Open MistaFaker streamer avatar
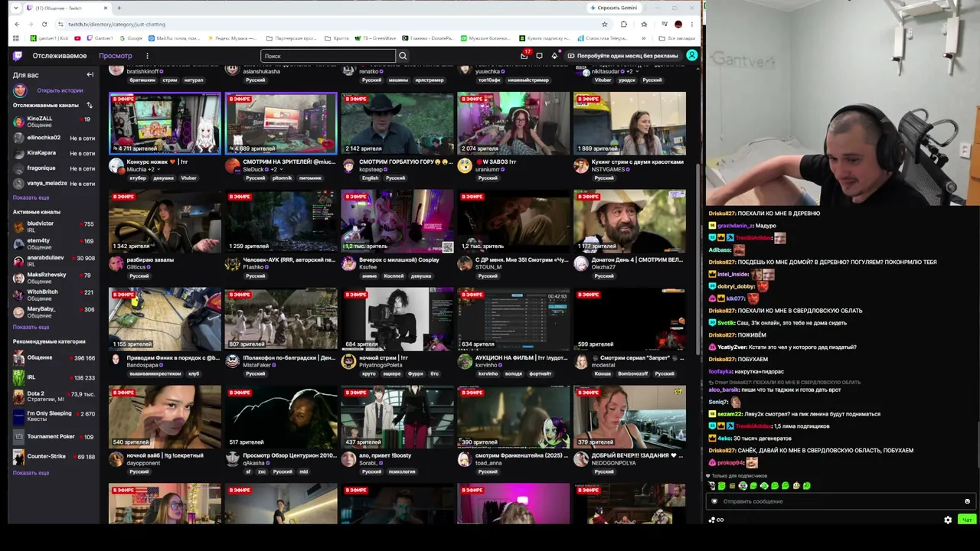The width and height of the screenshot is (980, 551). (x=233, y=362)
